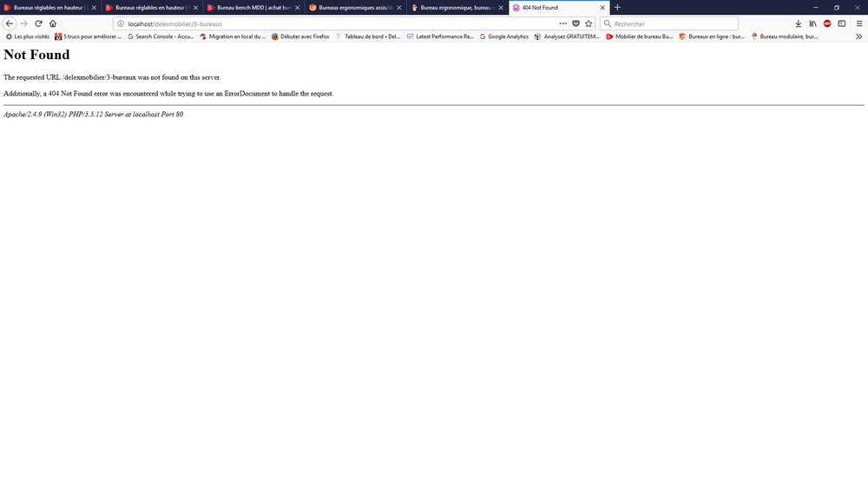Open Analysez GRATUITEM... bookmark
This screenshot has height=488, width=868.
pos(567,36)
